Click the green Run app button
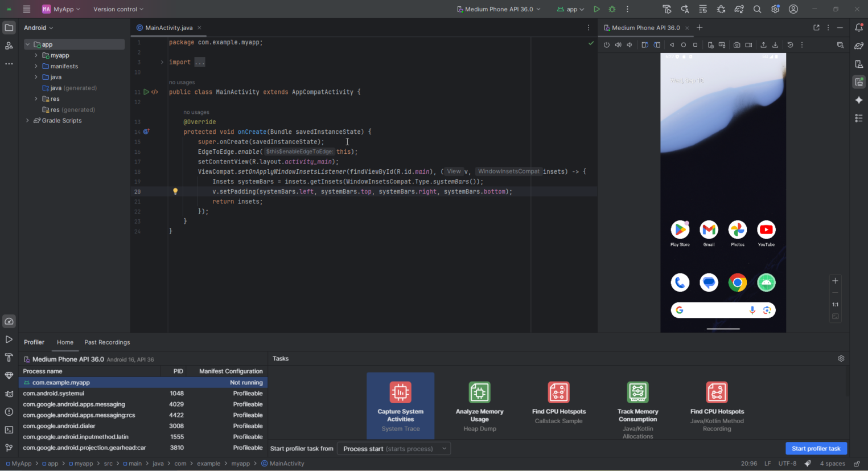Screen dimensions: 868x471 (597, 9)
